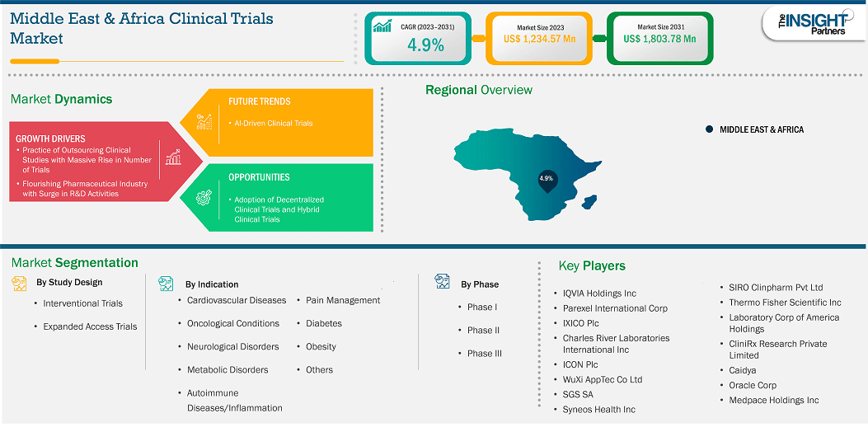The image size is (868, 432).
Task: Click 'SIRO Clinpharm Pvt Ltd' player
Action: pos(777,288)
